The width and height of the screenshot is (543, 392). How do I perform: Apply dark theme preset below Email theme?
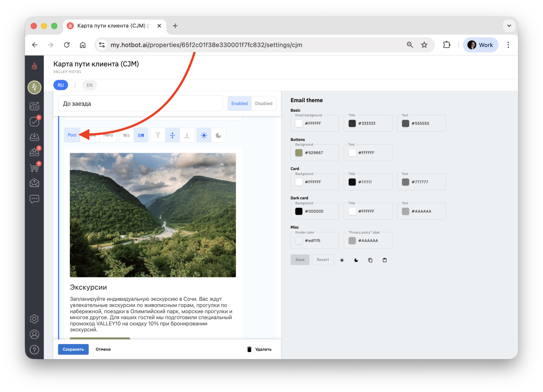[x=356, y=260]
